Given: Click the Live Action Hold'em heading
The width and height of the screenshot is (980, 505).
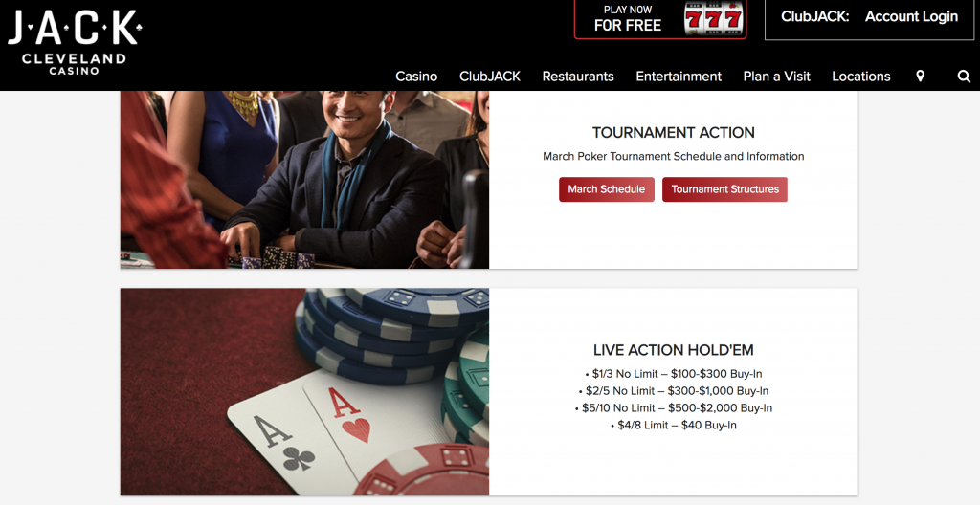Looking at the screenshot, I should [674, 350].
